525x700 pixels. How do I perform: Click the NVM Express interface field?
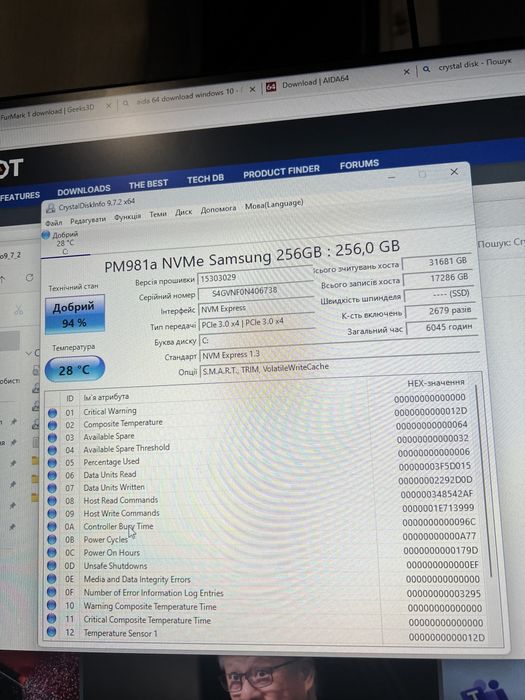pos(257,308)
